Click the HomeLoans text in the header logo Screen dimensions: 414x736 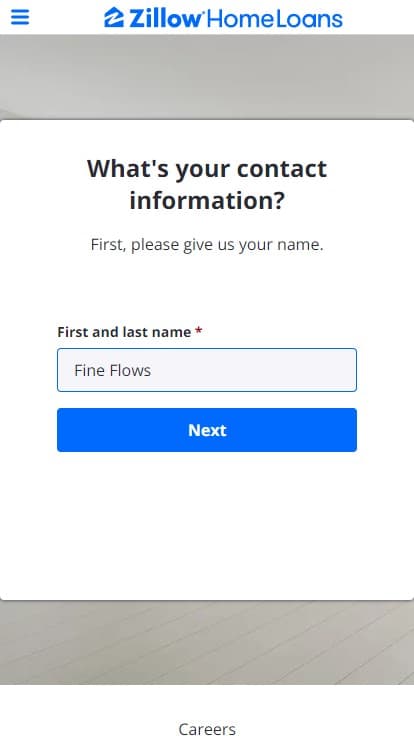click(275, 19)
